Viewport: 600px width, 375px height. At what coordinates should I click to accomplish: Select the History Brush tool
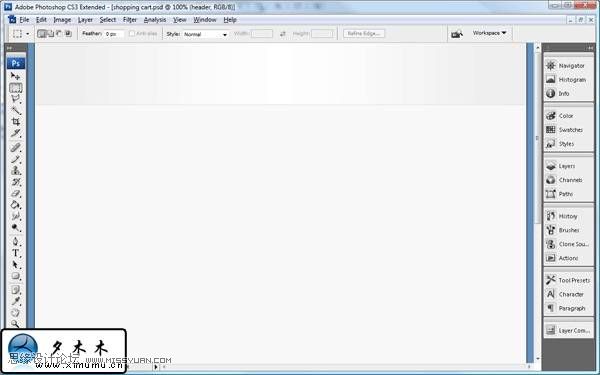click(15, 182)
